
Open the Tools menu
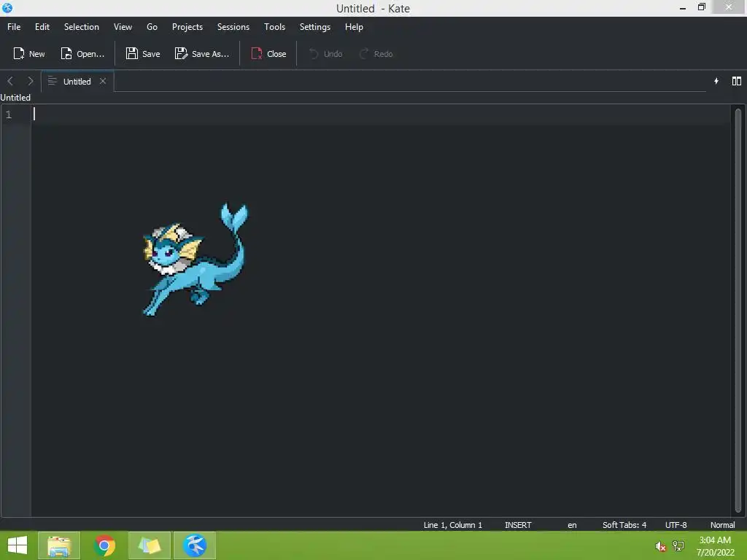274,27
